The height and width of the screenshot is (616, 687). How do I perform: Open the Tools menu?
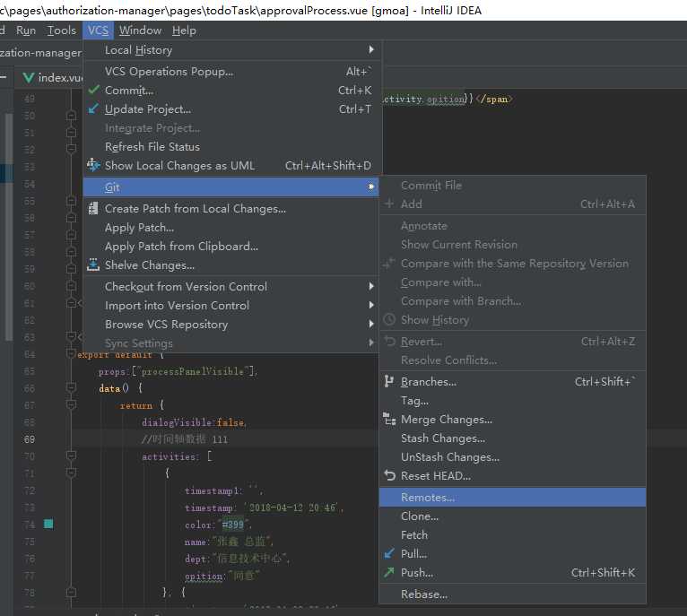click(x=61, y=30)
